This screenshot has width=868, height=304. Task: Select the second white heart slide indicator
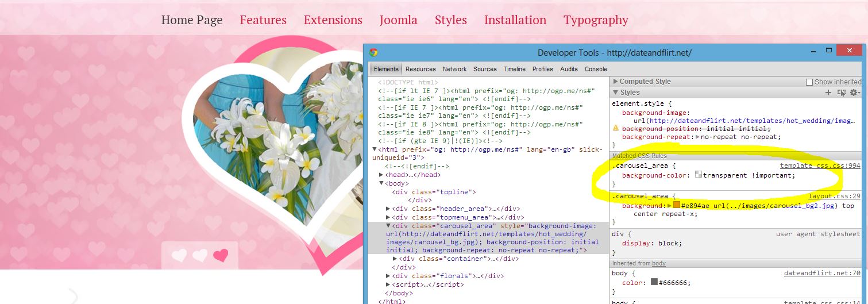(200, 256)
